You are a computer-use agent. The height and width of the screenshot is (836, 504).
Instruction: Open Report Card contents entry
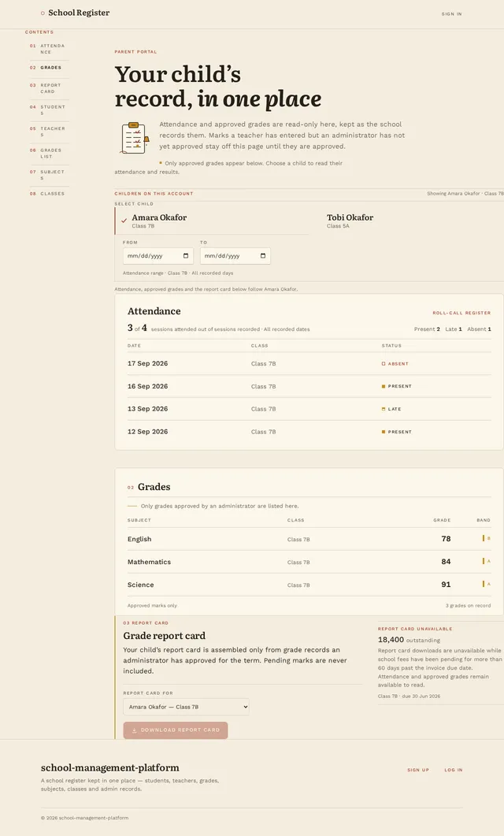coord(49,88)
